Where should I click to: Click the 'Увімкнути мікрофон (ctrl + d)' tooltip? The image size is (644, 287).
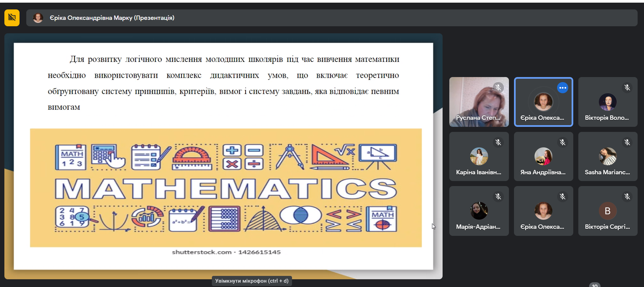252,281
